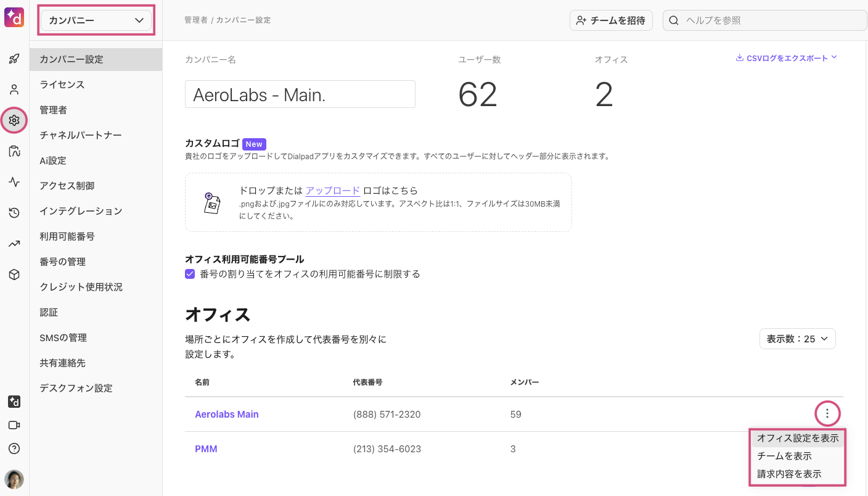The height and width of the screenshot is (496, 868).
Task: Open the person profile icon in sidebar
Action: coord(14,89)
